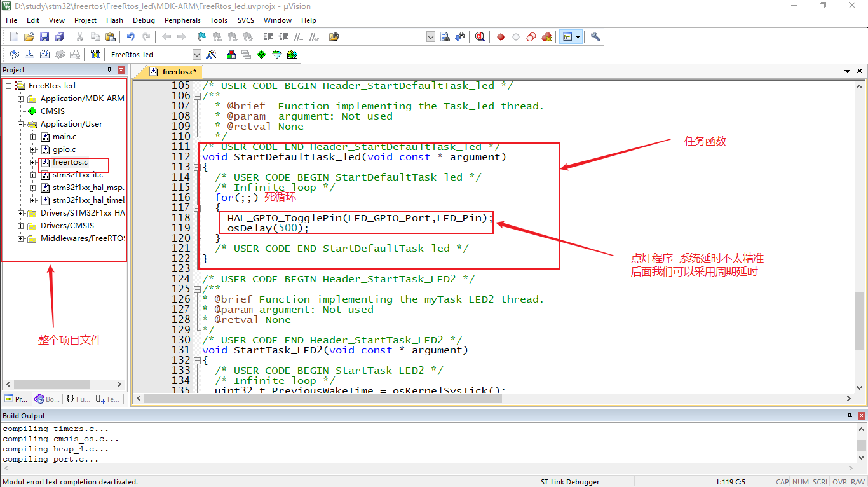Open the window layout dropdown arrow
The image size is (868, 487).
[578, 37]
